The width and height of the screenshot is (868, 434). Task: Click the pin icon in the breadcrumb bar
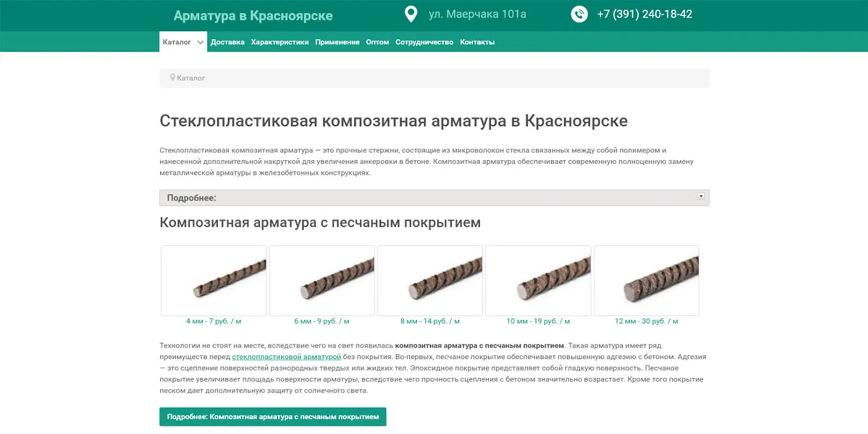click(172, 77)
